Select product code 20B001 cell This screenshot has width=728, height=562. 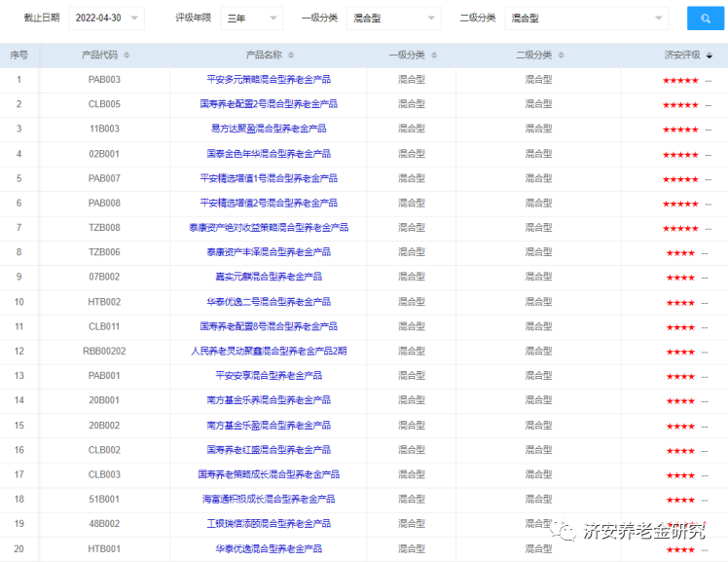[x=104, y=400]
